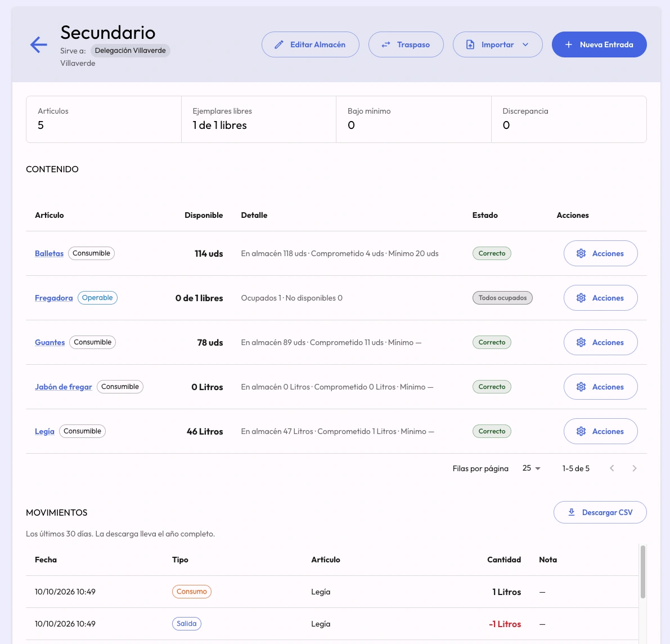Click the gear icon in Fregadora row
The image size is (670, 644).
(x=581, y=298)
